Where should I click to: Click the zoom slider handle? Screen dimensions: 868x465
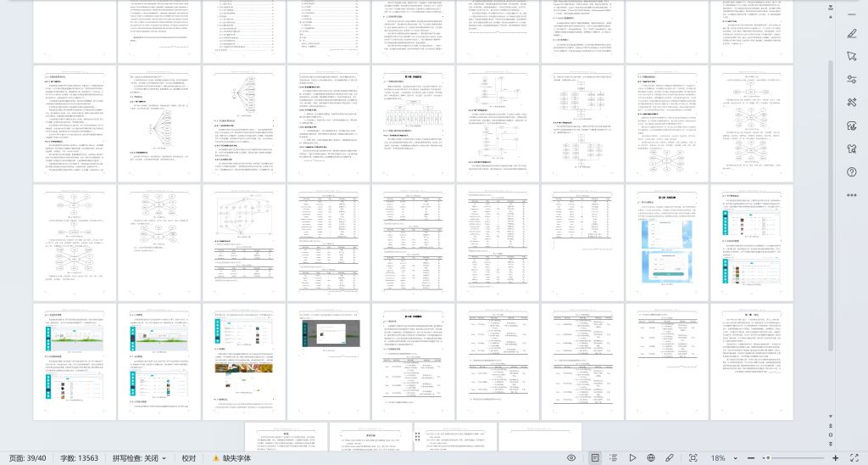(768, 458)
